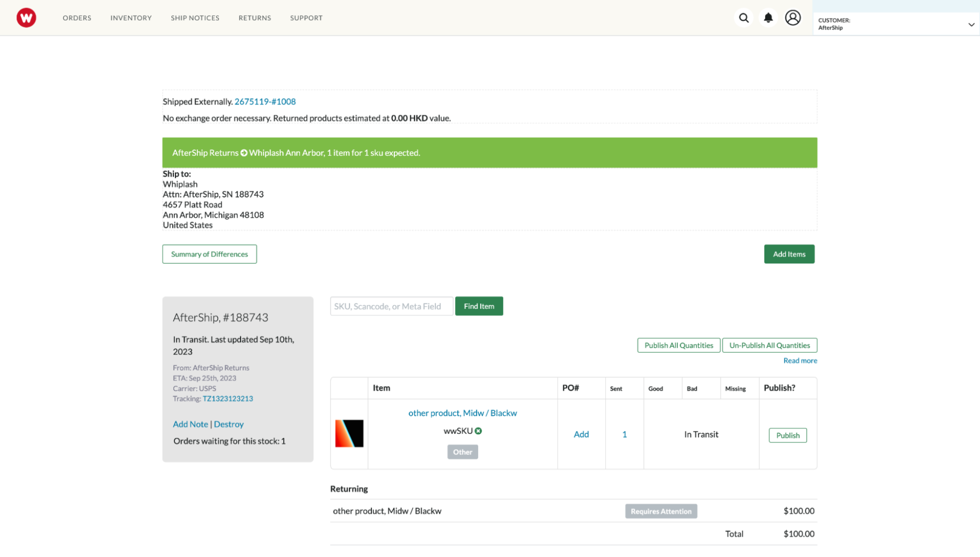Image resolution: width=980 pixels, height=557 pixels.
Task: Click the Publish button for the item
Action: tap(788, 435)
